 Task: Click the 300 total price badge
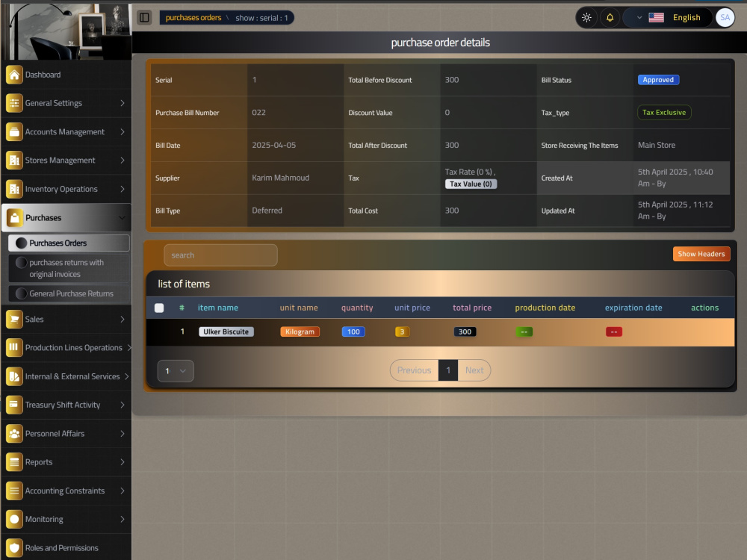click(465, 332)
